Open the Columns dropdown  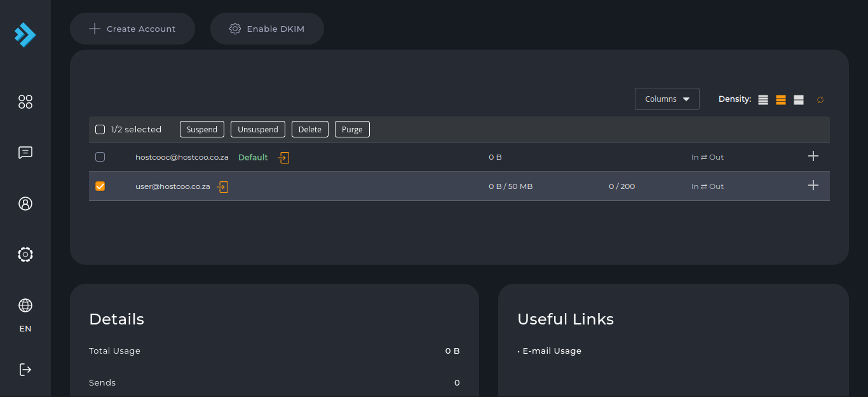pyautogui.click(x=667, y=99)
